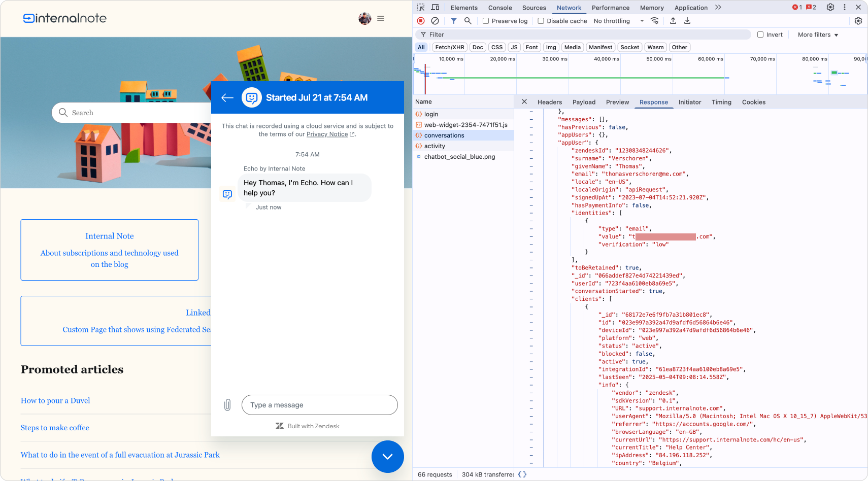The image size is (868, 481).
Task: Toggle the Fetch/XHR request type filter
Action: [x=450, y=47]
